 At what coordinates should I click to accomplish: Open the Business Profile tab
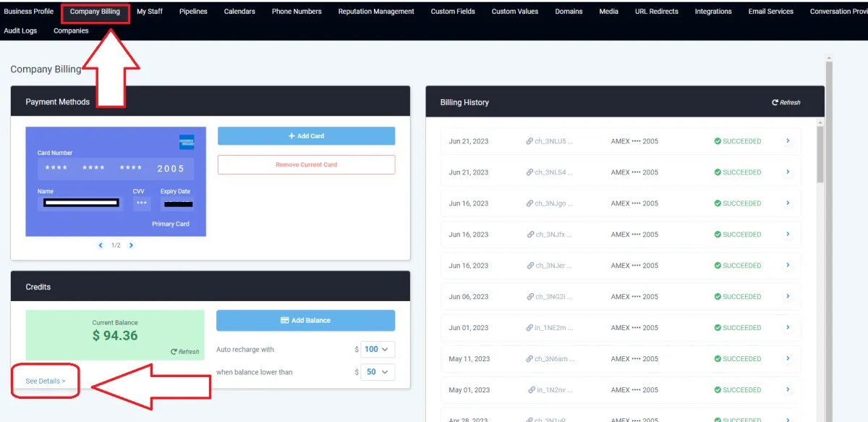pos(29,12)
